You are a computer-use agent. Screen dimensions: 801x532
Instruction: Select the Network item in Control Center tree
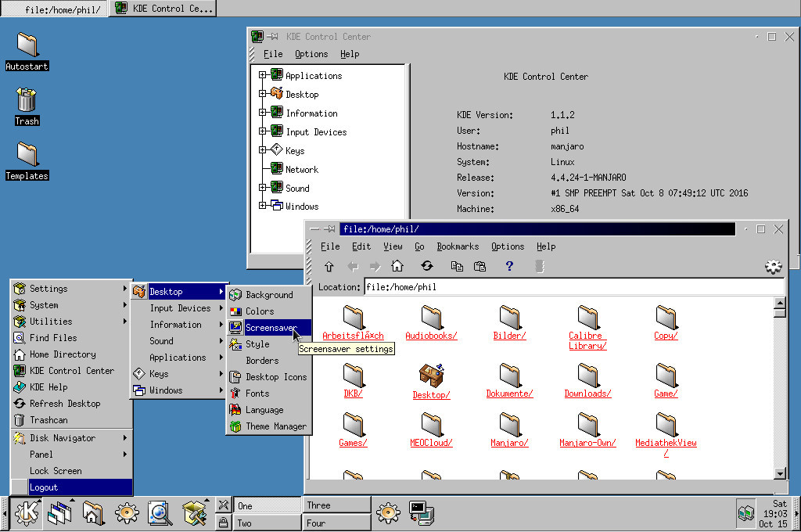click(x=301, y=169)
